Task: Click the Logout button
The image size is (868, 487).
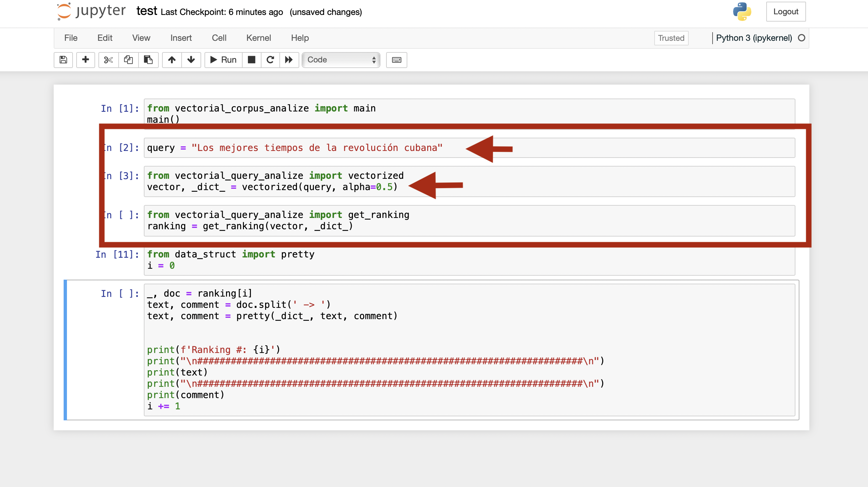Action: click(x=785, y=12)
